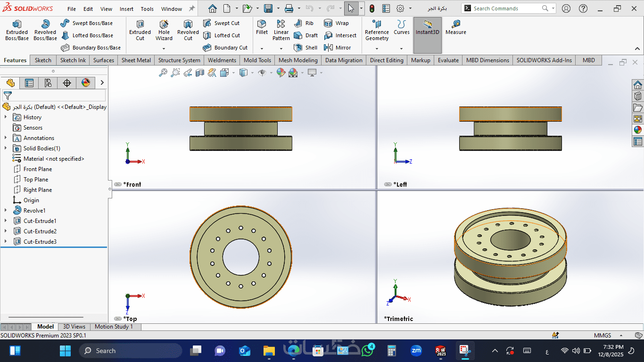Activate the Section View tool
The width and height of the screenshot is (644, 362).
(x=200, y=73)
